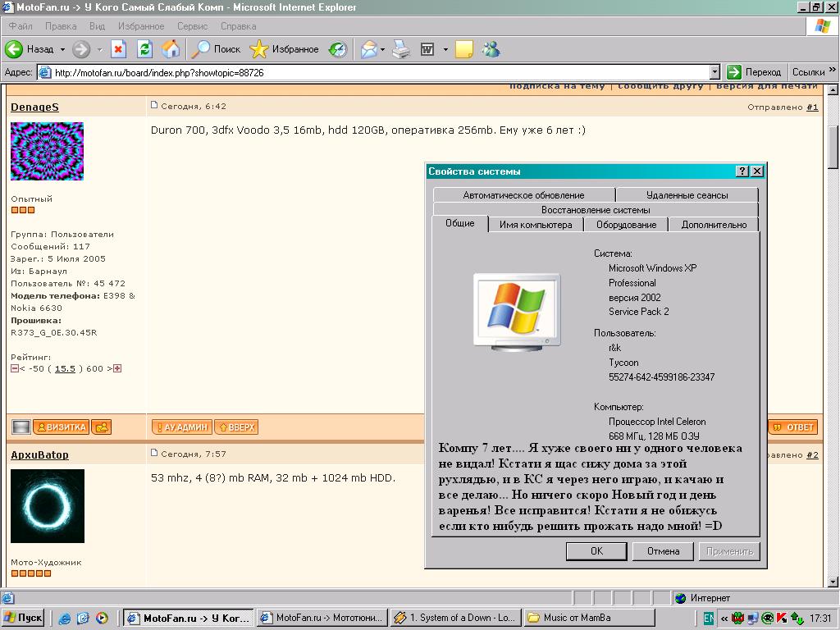This screenshot has width=840, height=630.
Task: Print the page with the printer icon
Action: click(401, 49)
